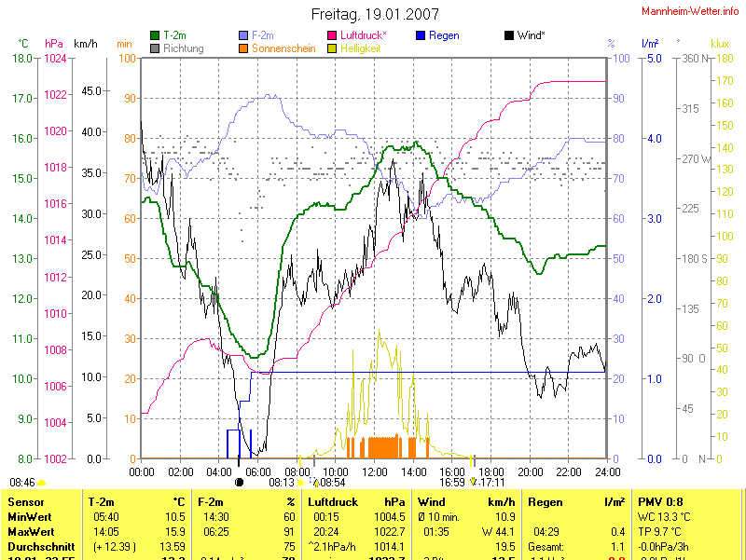
Task: Click the yellow Helligkeit legend square
Action: [331, 48]
